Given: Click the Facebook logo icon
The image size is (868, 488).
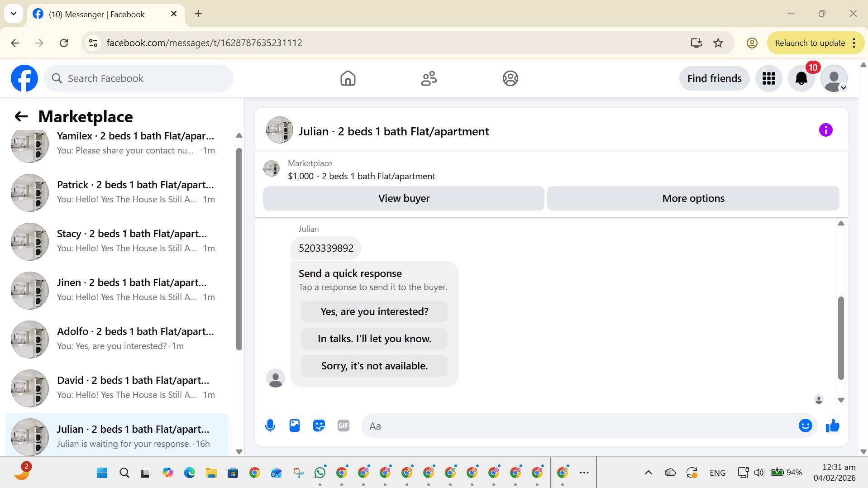Looking at the screenshot, I should [x=24, y=78].
